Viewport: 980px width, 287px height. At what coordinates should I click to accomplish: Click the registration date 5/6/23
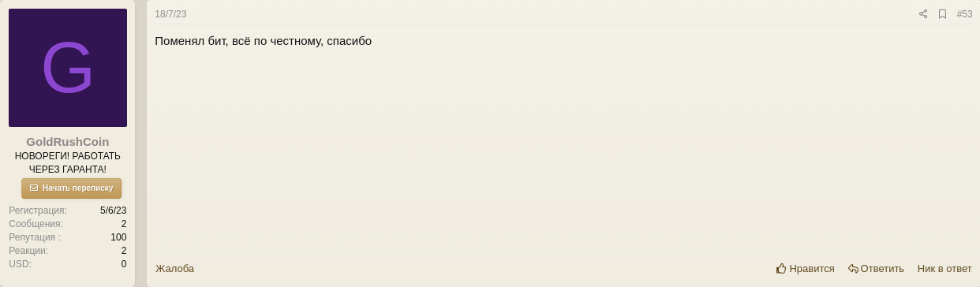pos(113,211)
